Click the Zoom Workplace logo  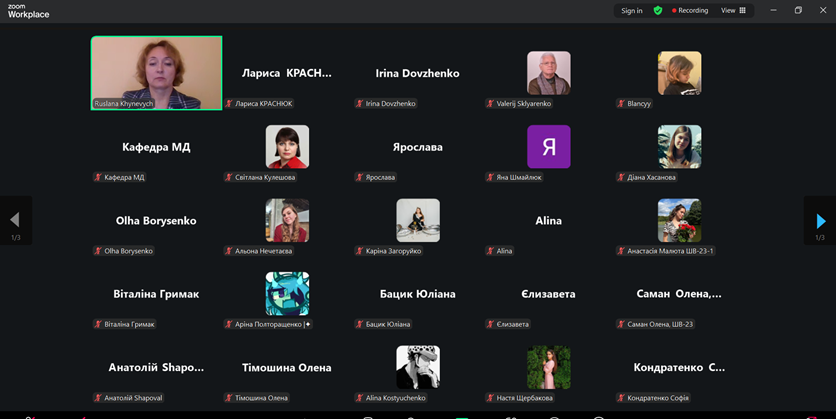pyautogui.click(x=27, y=11)
